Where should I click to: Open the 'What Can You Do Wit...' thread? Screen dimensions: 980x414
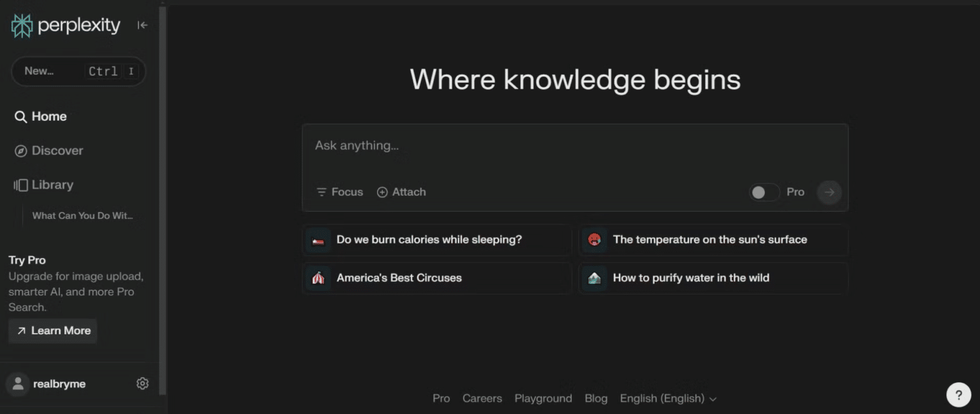[83, 216]
